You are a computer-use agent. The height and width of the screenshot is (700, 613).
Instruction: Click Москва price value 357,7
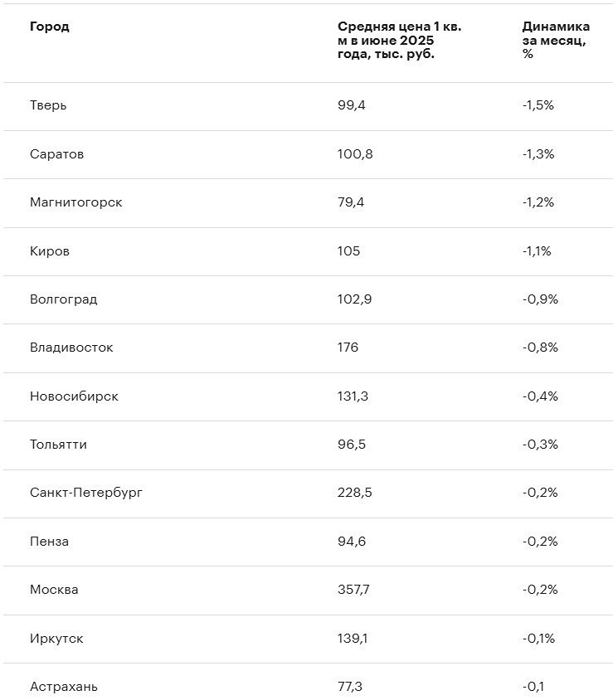pyautogui.click(x=354, y=590)
